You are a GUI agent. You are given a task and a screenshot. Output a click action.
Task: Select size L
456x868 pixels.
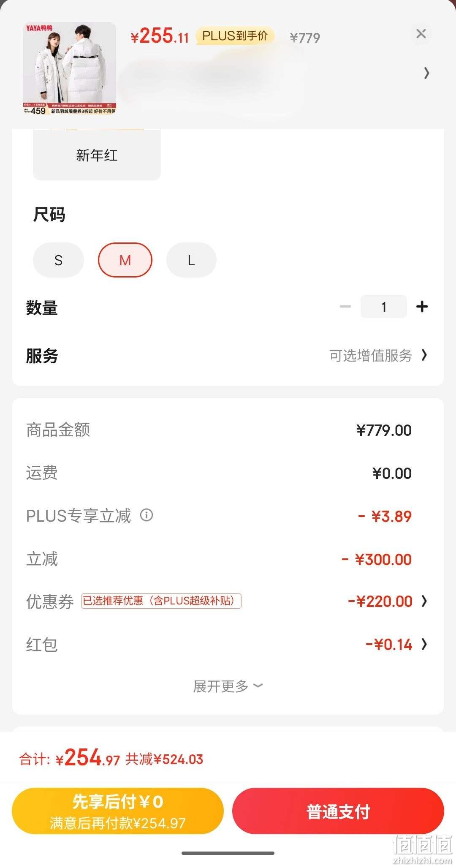pos(191,260)
